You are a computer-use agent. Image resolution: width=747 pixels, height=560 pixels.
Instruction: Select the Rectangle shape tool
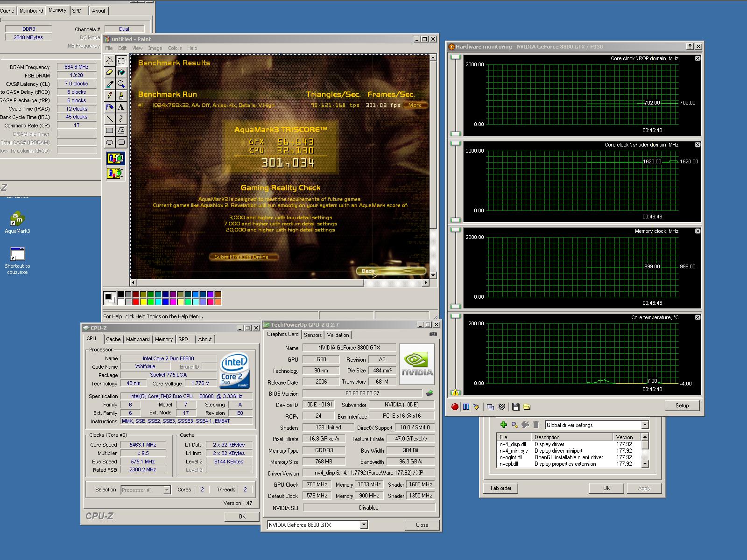click(109, 131)
